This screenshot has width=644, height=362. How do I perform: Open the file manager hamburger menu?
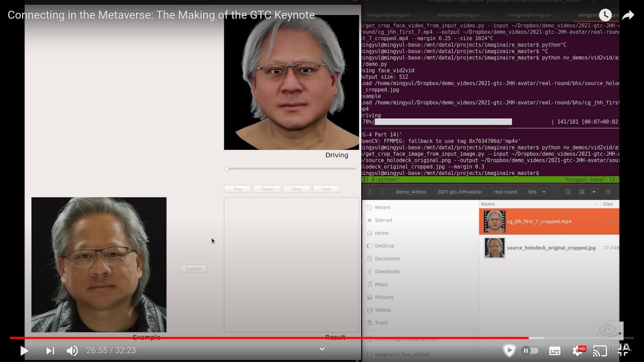coord(608,192)
